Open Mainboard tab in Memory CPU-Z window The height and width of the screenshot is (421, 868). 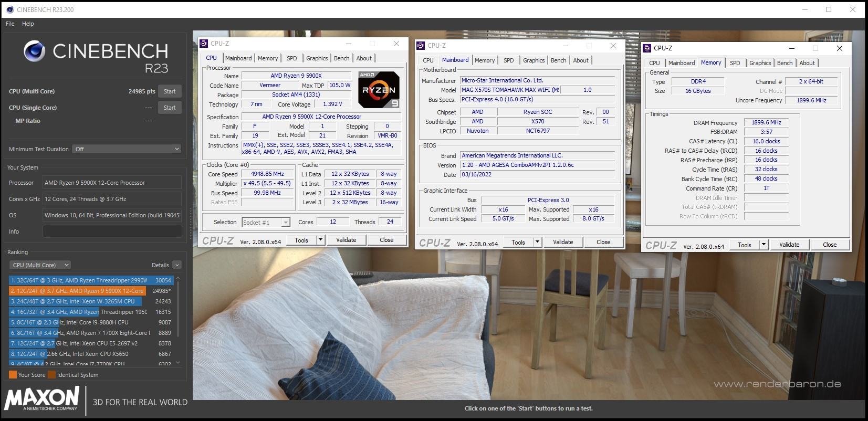682,63
